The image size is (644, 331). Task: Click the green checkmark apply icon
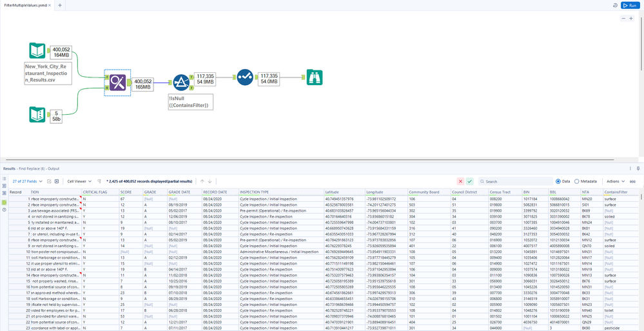coord(470,181)
